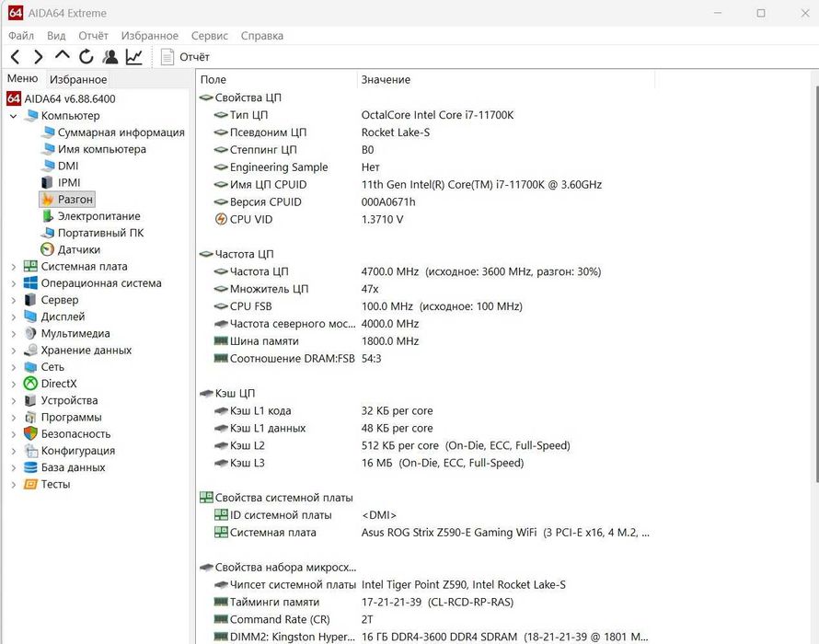
Task: Select the Портативный ПК item
Action: [x=92, y=233]
